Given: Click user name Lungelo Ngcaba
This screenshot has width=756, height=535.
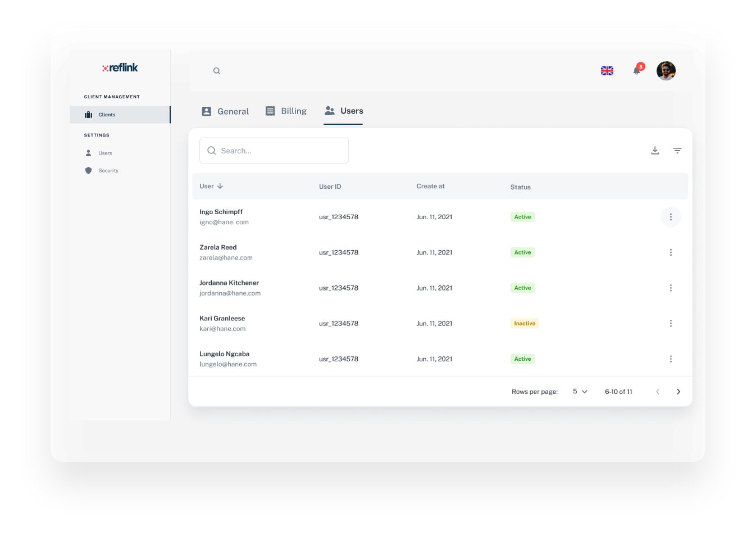Looking at the screenshot, I should pos(224,354).
